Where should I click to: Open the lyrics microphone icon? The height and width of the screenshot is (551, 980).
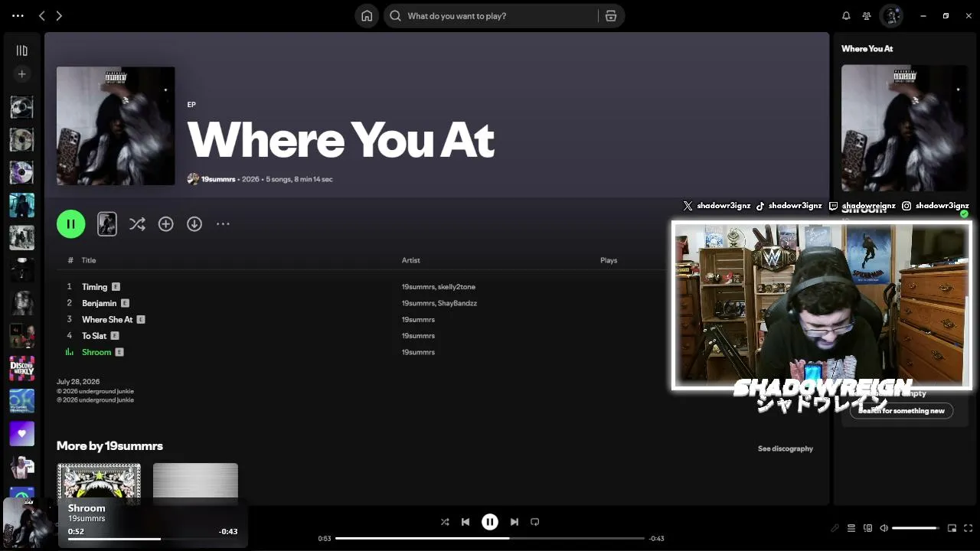pyautogui.click(x=835, y=528)
